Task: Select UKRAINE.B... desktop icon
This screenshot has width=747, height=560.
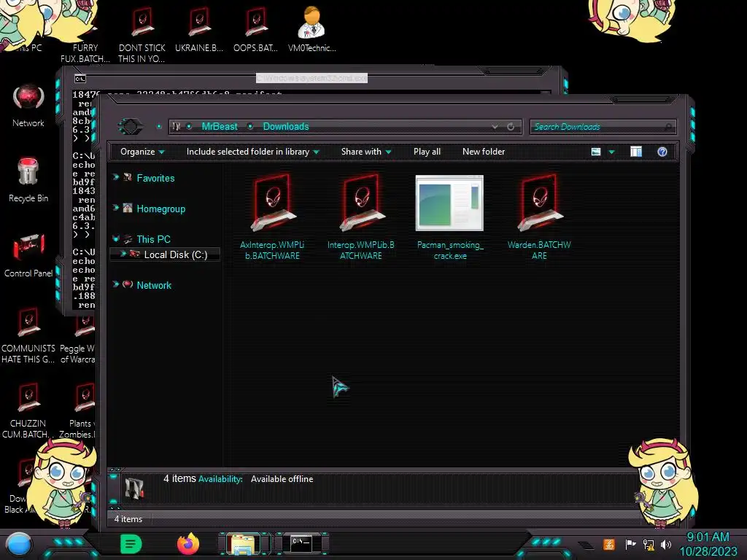Action: tap(198, 31)
